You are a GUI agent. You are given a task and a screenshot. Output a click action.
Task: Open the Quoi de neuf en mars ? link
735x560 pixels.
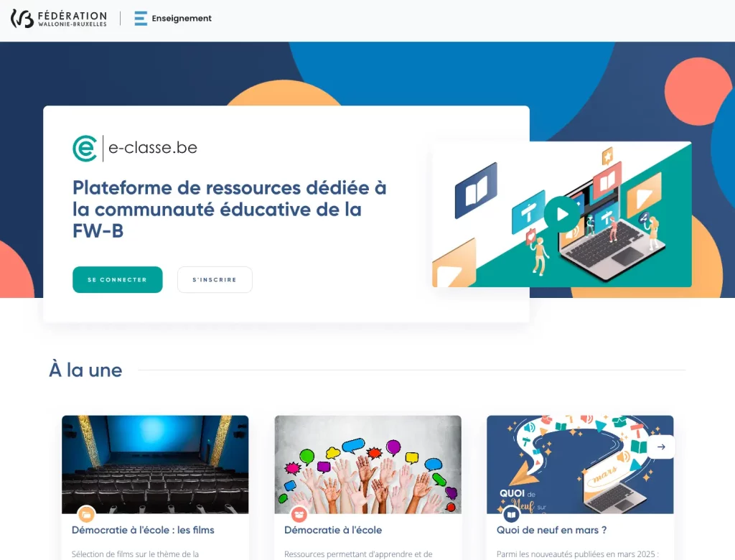coord(552,530)
